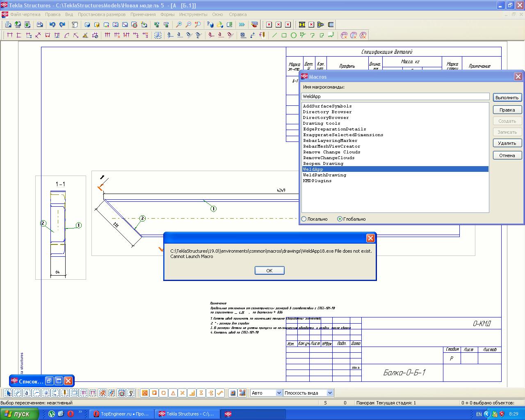This screenshot has width=525, height=420.
Task: Select the draw rectangle tool
Action: tap(284, 35)
